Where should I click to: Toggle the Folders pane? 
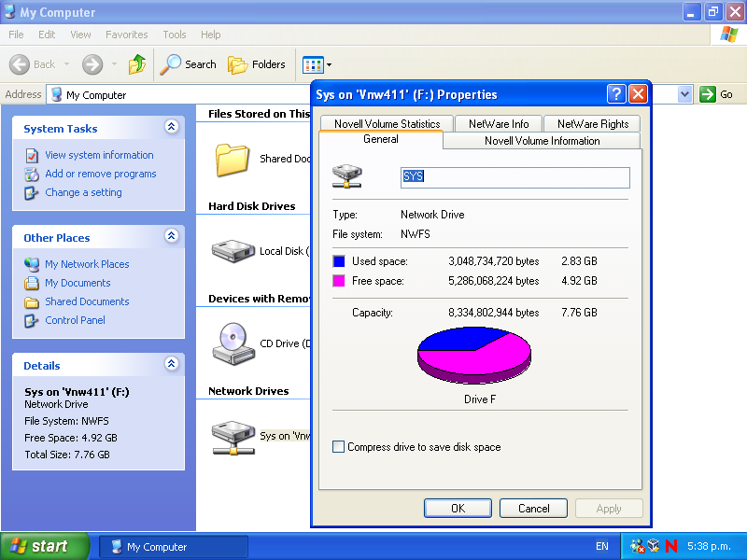tap(257, 64)
